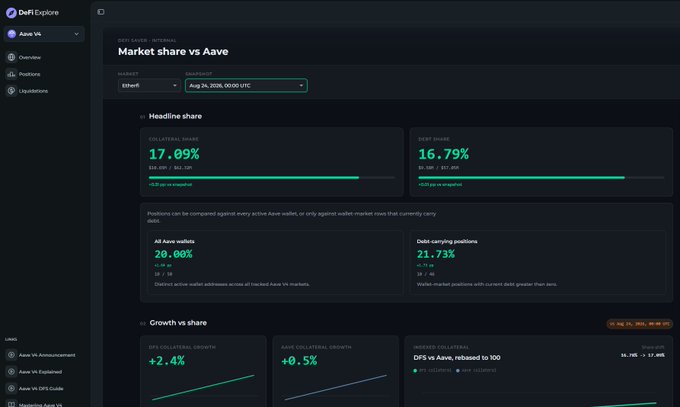Click the +0.5% Aave growth value
Image resolution: width=680 pixels, height=407 pixels.
point(299,361)
